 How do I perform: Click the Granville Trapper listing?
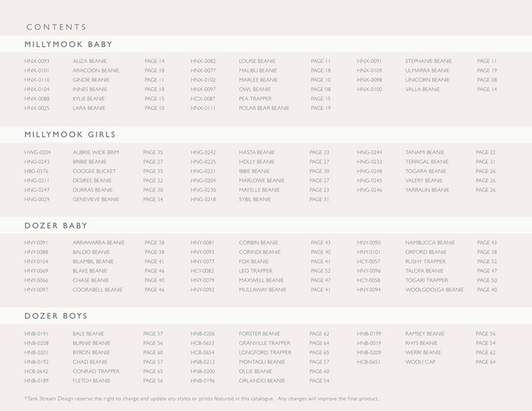point(265,343)
